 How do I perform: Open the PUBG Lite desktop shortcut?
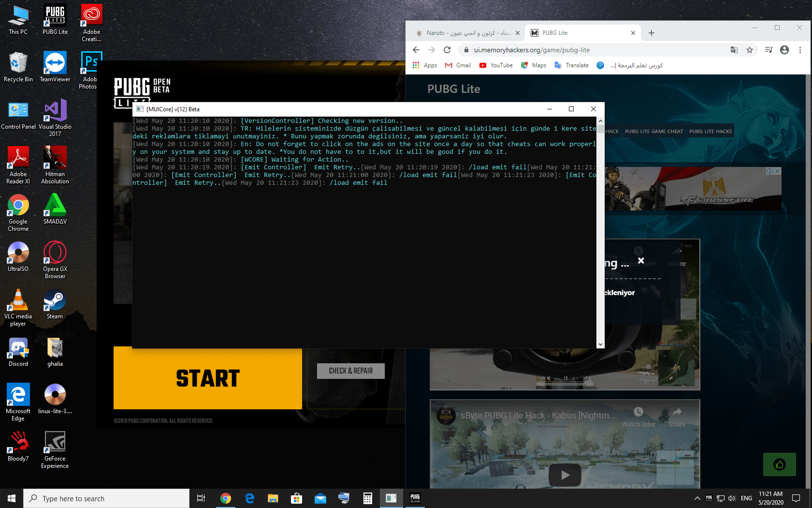tap(55, 20)
